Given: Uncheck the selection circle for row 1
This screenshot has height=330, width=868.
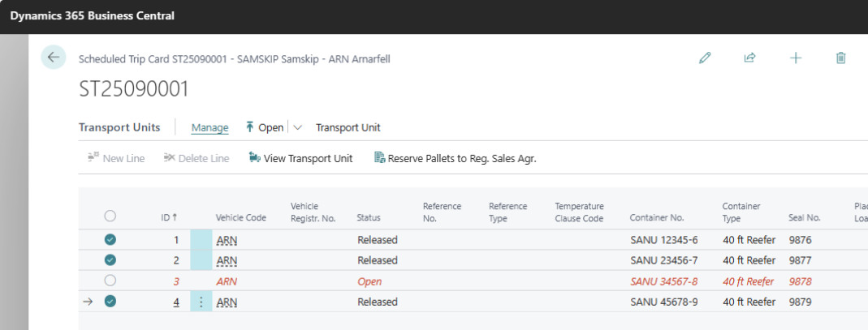Looking at the screenshot, I should point(110,240).
